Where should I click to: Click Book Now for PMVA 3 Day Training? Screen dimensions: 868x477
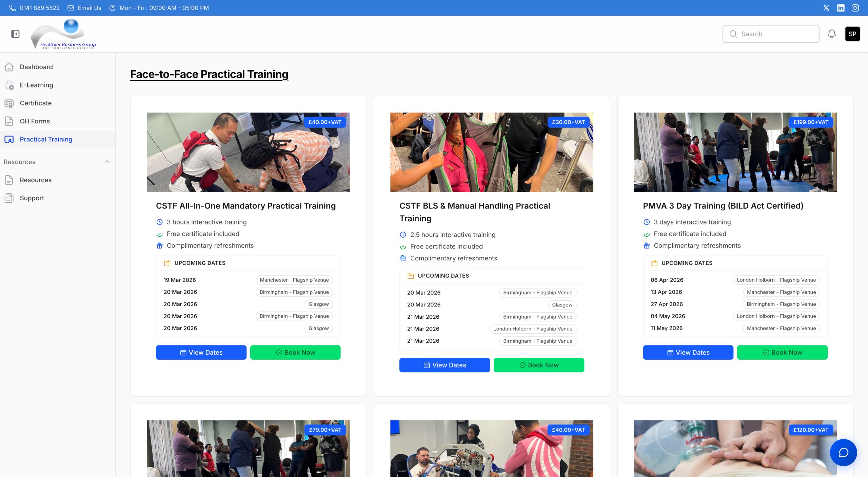pyautogui.click(x=782, y=352)
